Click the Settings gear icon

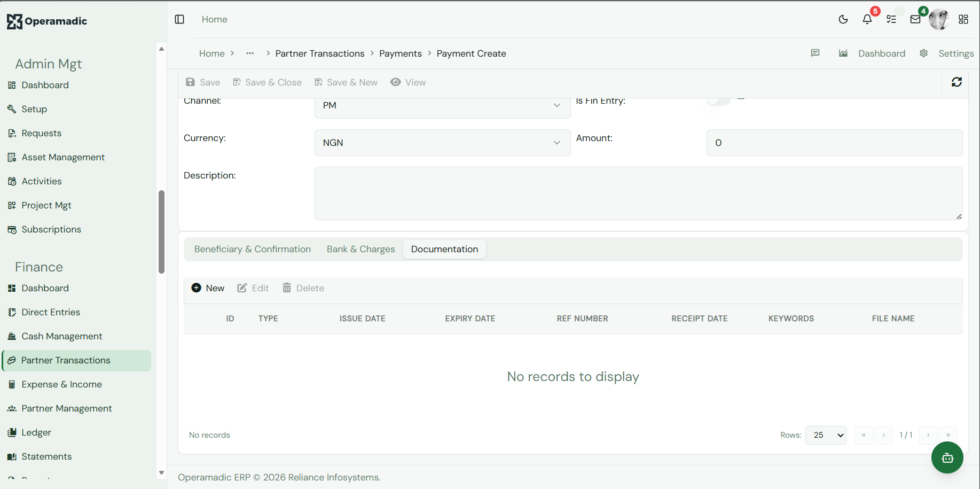[923, 53]
